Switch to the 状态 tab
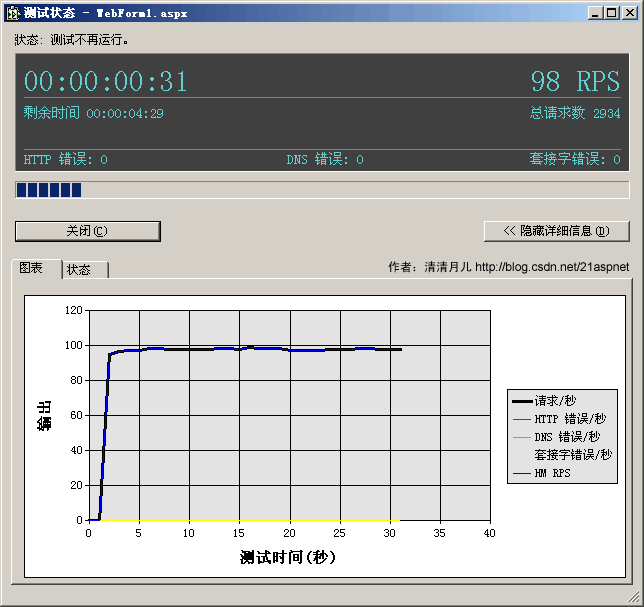Viewport: 644px width, 607px height. tap(83, 270)
